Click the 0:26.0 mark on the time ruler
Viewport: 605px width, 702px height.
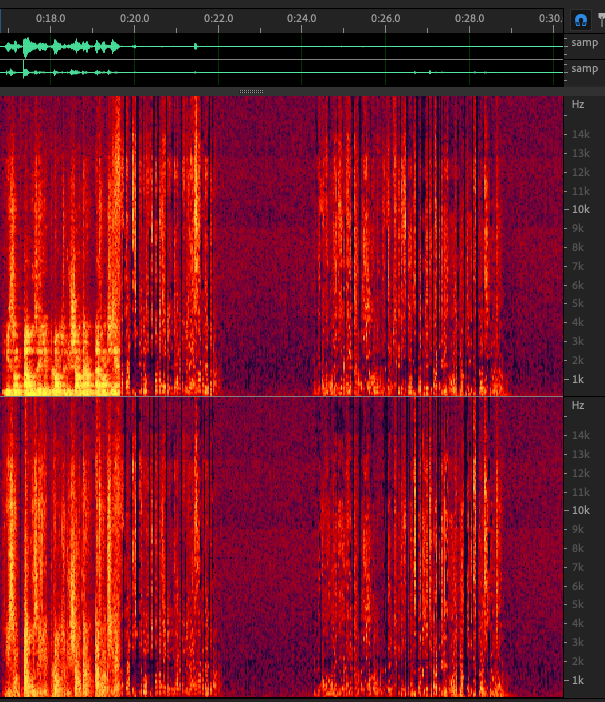385,19
